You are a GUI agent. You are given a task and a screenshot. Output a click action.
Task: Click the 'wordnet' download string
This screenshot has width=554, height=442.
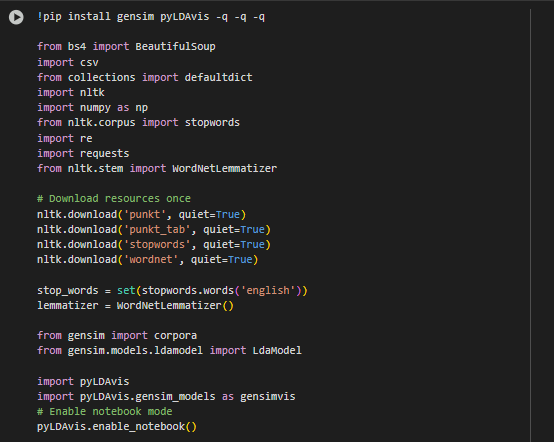pos(151,260)
